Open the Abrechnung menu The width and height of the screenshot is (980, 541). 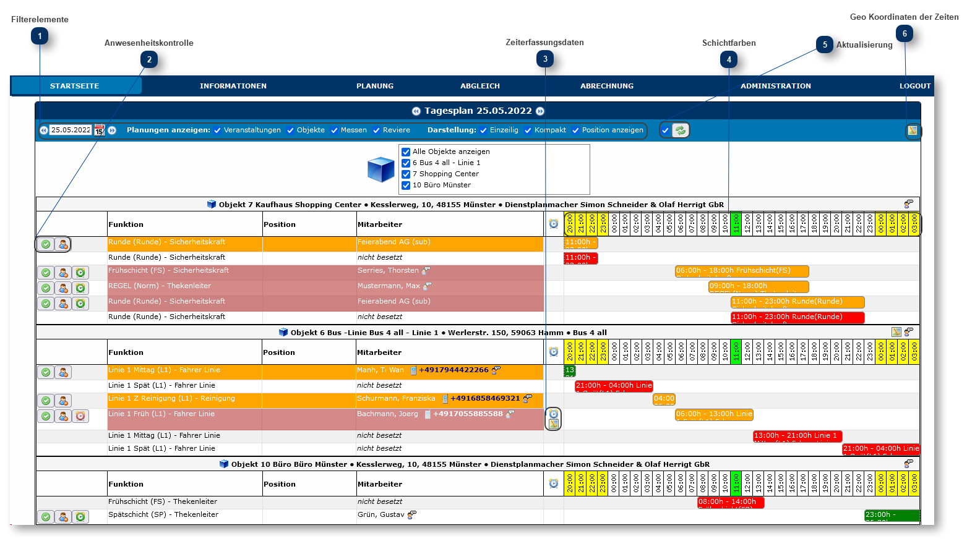[x=607, y=86]
